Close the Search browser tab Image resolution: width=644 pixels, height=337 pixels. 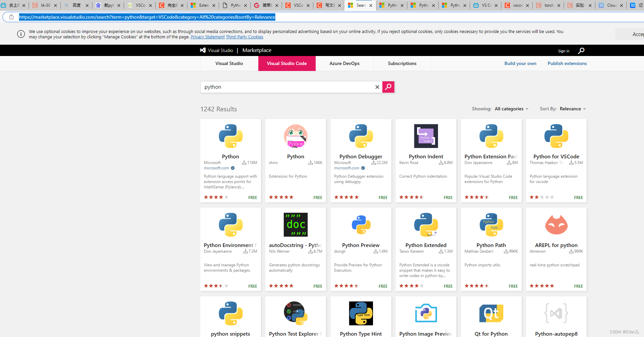pos(371,5)
